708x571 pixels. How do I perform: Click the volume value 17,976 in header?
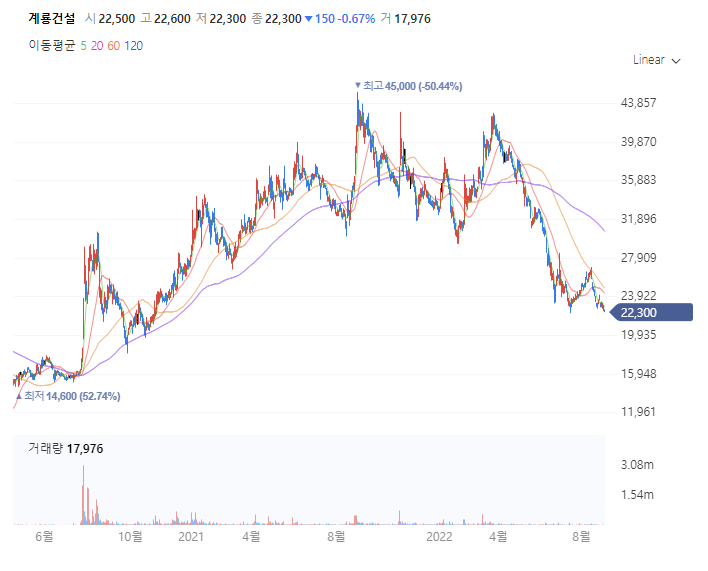coord(412,19)
